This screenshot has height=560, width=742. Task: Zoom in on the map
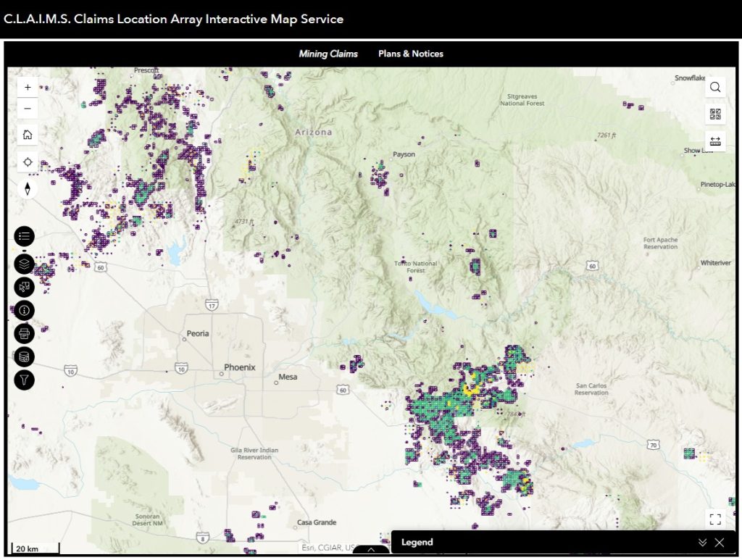pyautogui.click(x=28, y=87)
